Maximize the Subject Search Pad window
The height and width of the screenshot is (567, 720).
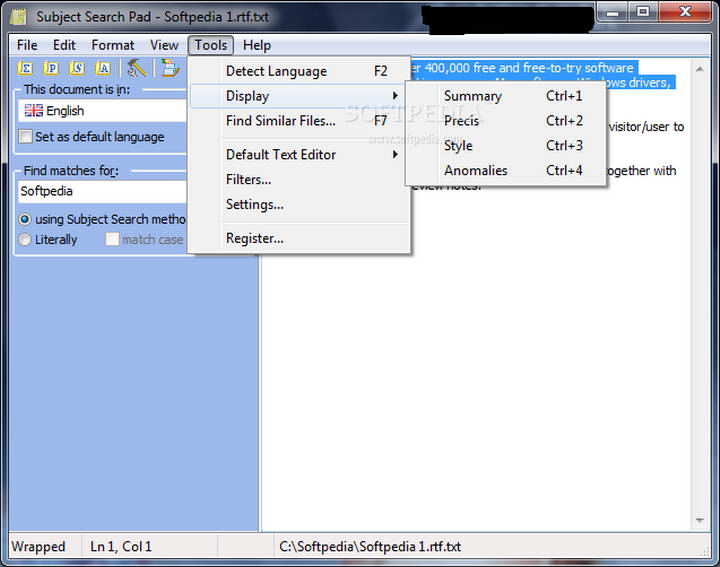(x=643, y=12)
